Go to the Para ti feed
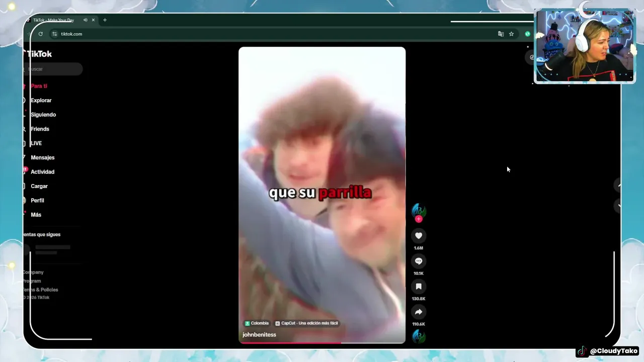 [39, 86]
